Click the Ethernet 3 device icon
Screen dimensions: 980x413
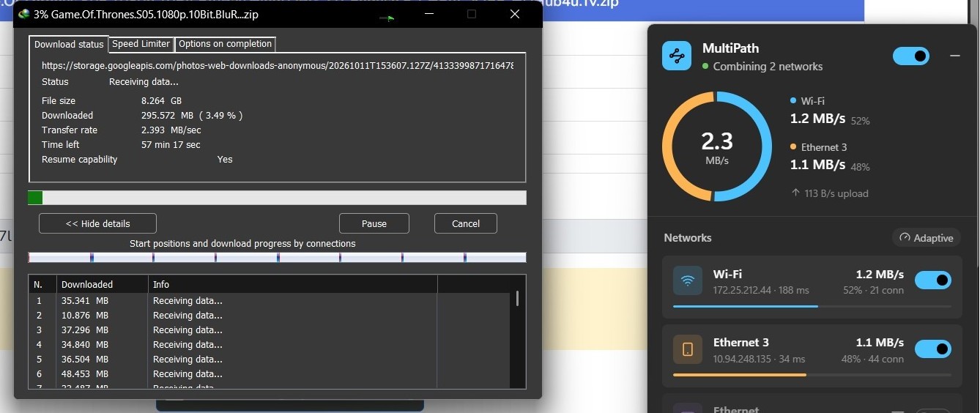point(688,349)
